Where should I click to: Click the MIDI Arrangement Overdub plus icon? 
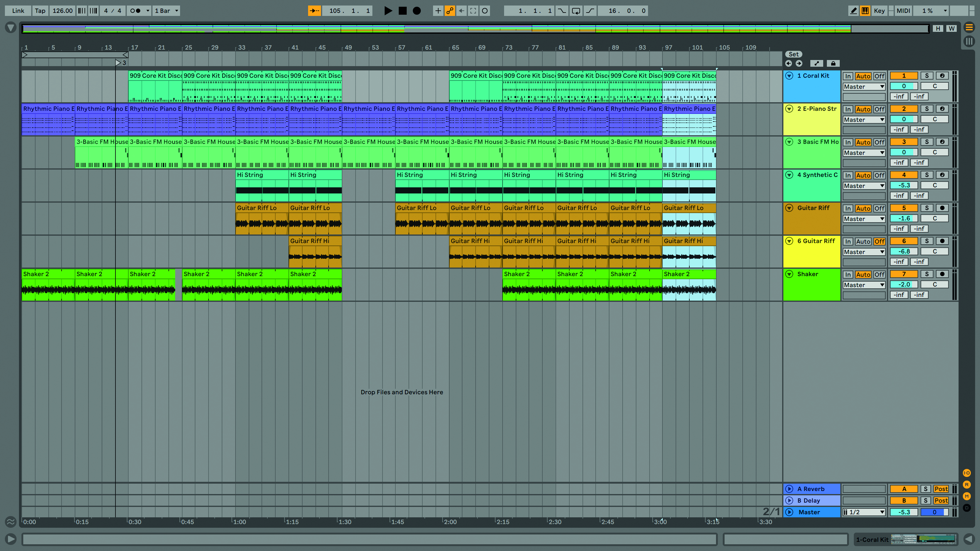[x=438, y=11]
